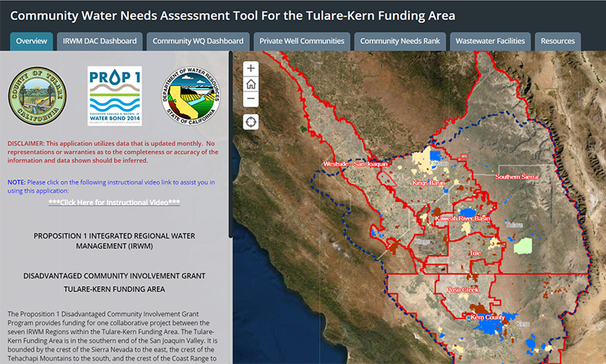Screen dimensions: 606x364
Task: Open the Click Here for Instructional Video link
Action: tap(114, 202)
